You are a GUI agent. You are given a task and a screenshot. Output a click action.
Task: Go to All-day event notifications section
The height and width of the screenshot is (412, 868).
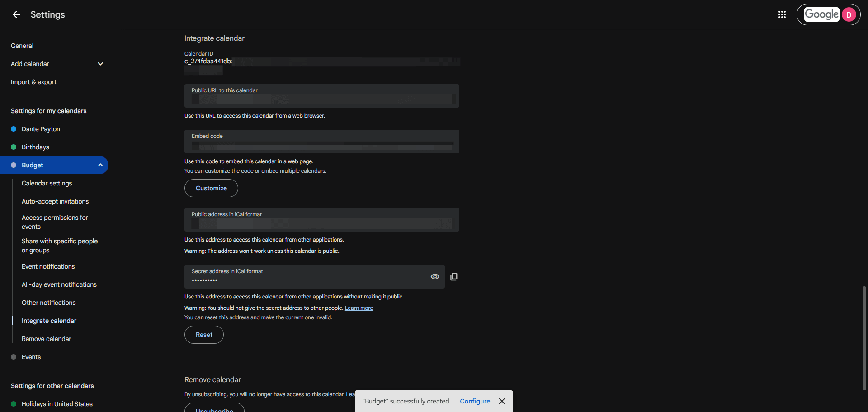[x=59, y=284]
